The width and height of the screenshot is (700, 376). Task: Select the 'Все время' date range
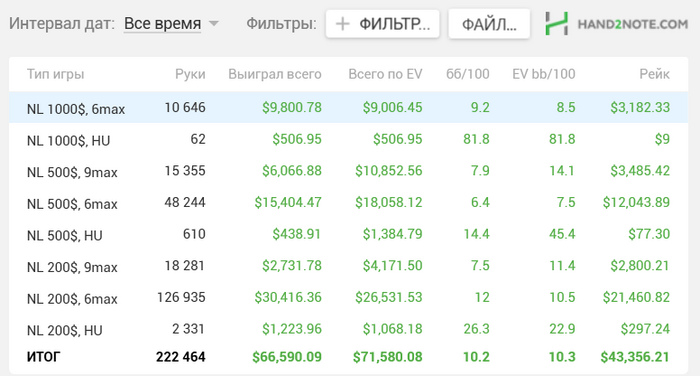[x=162, y=23]
